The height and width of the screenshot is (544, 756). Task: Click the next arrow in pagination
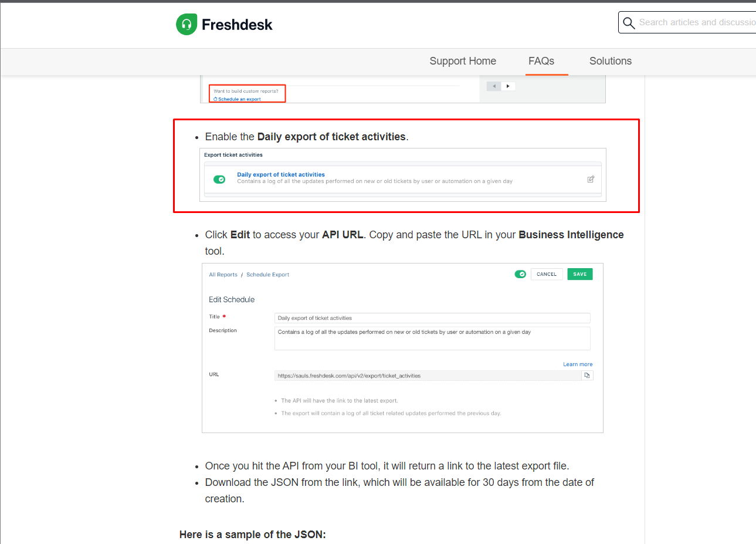(x=508, y=86)
